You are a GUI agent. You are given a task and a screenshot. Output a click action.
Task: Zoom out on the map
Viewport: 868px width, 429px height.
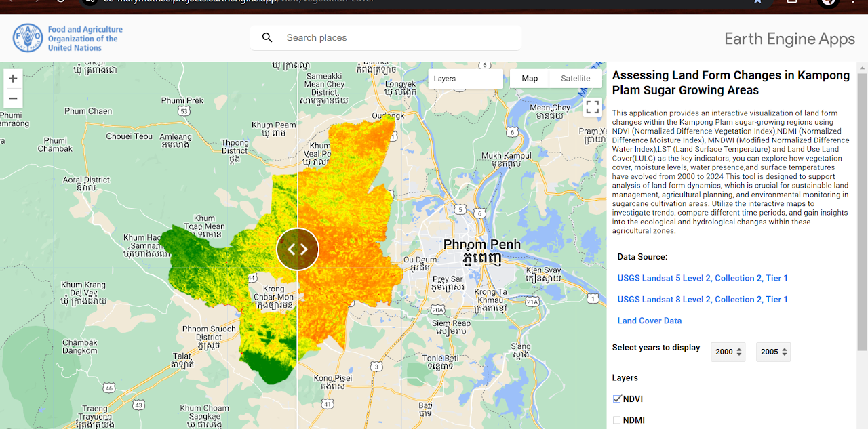tap(13, 98)
